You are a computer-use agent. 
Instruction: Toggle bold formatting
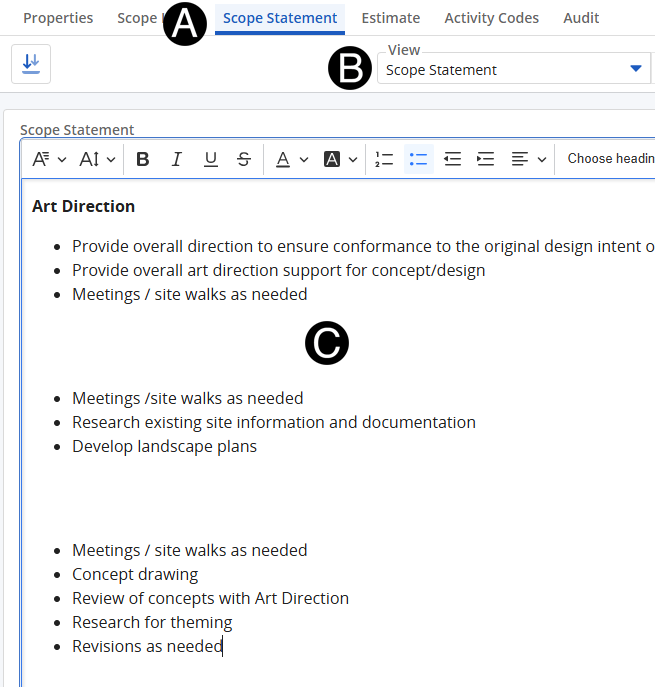pos(143,159)
